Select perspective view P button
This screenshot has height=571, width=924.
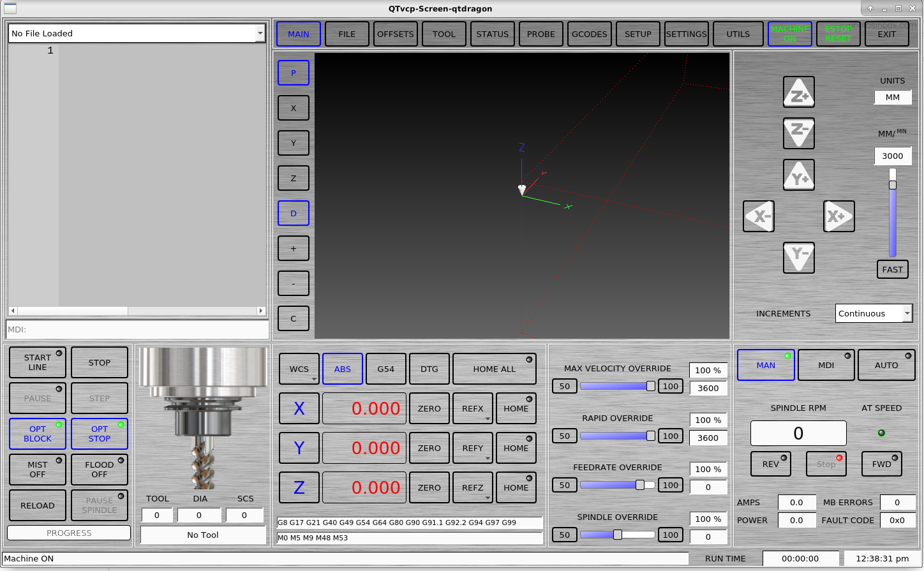294,73
